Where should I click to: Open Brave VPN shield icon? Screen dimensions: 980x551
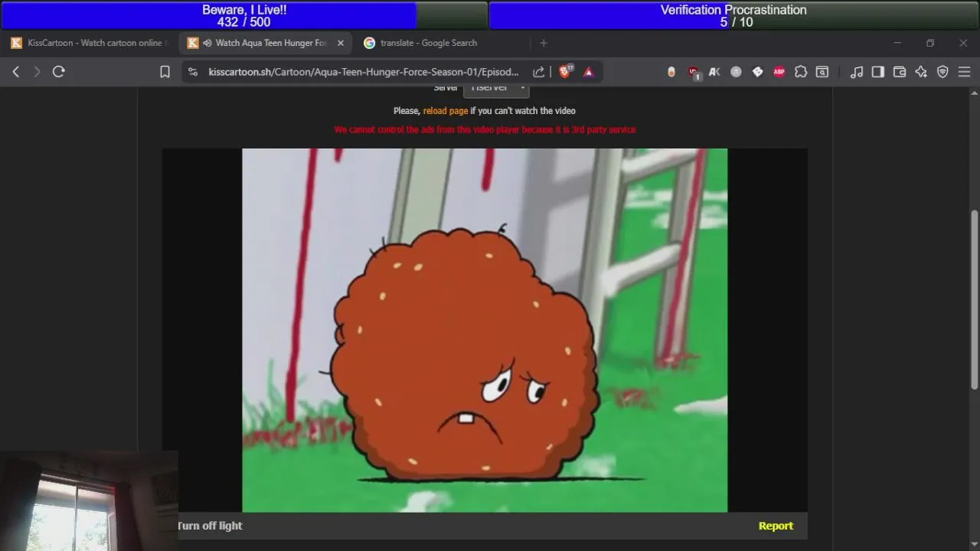[x=942, y=71]
